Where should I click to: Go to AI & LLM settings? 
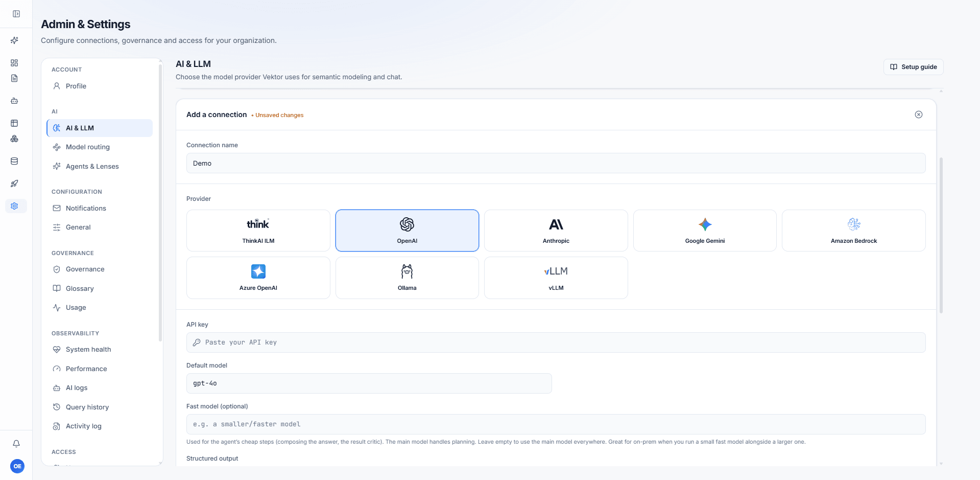[x=100, y=128]
